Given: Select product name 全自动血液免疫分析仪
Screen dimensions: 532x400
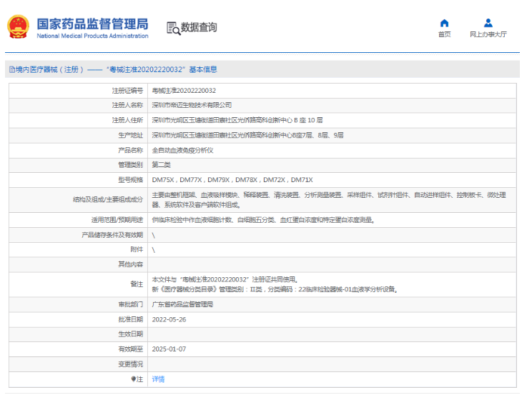Looking at the screenshot, I should tap(182, 150).
